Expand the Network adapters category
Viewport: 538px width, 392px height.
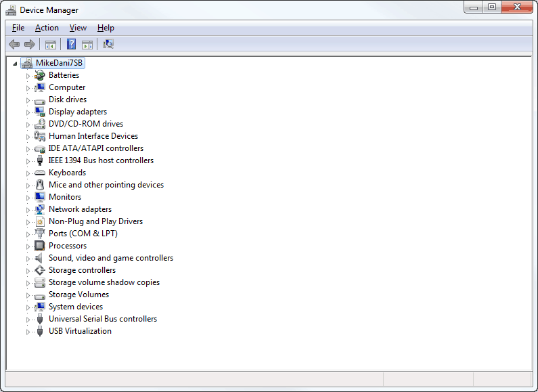[x=28, y=210]
